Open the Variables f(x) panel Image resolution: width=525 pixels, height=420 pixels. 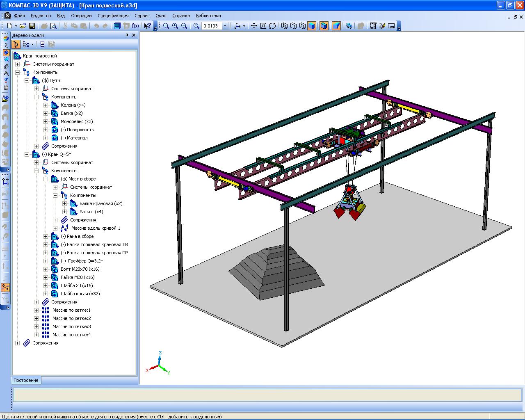coord(135,26)
